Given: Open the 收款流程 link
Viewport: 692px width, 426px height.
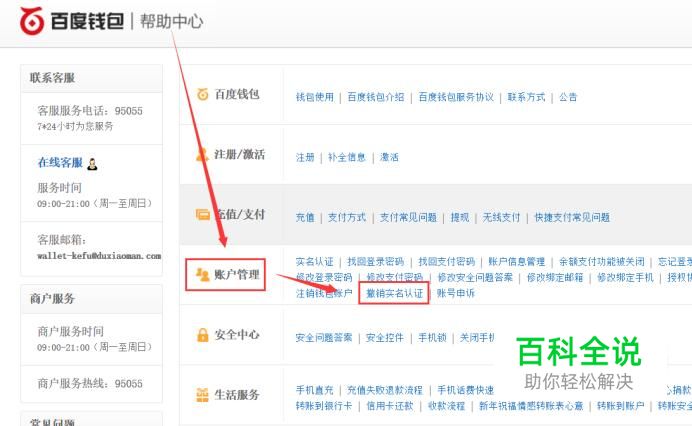Looking at the screenshot, I should [446, 406].
